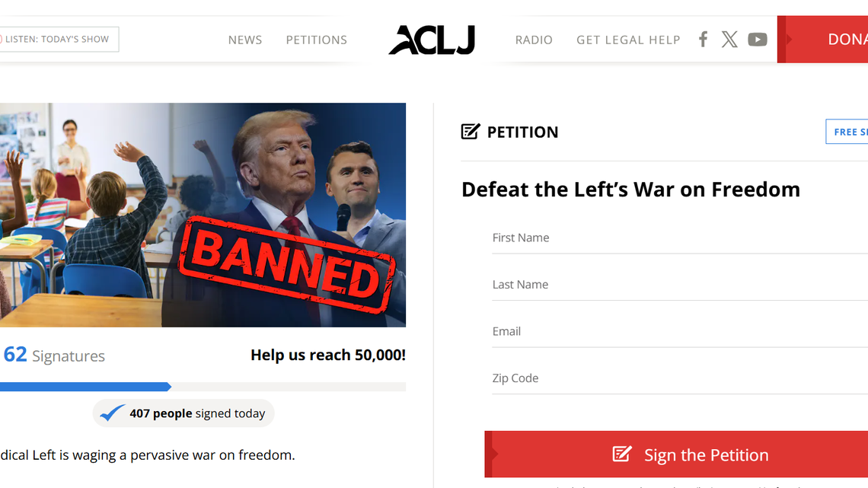The width and height of the screenshot is (868, 488).
Task: Open the ACLJ YouTube channel icon
Action: pyautogui.click(x=757, y=39)
